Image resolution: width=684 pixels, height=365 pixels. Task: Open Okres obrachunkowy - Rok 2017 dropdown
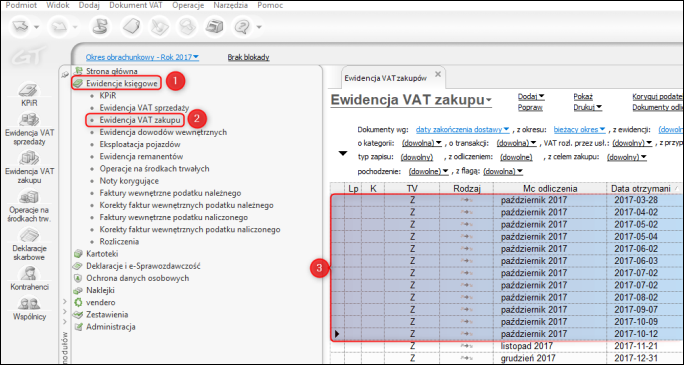(143, 57)
